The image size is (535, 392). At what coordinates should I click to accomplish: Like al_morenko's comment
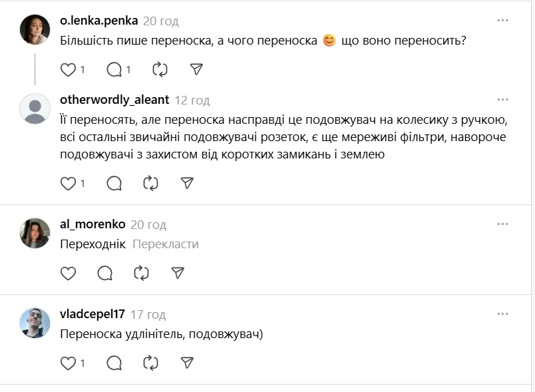click(x=68, y=273)
